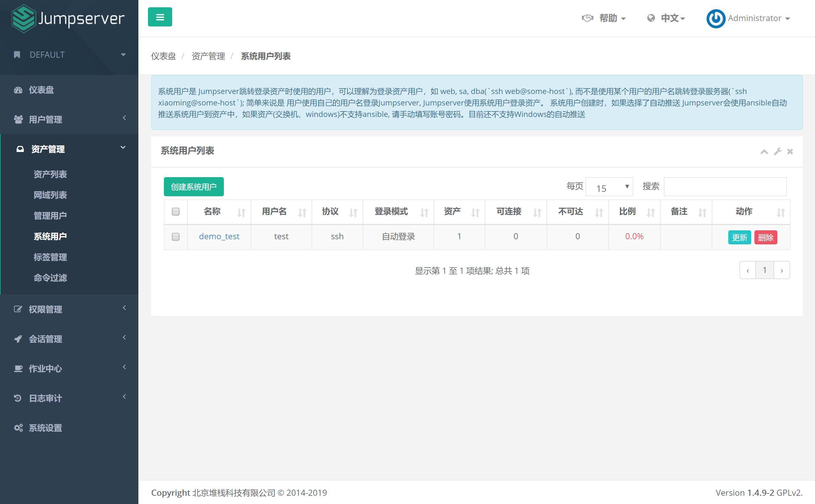Click the Jumpserver logo
Screen dimensions: 815x504
pyautogui.click(x=68, y=19)
